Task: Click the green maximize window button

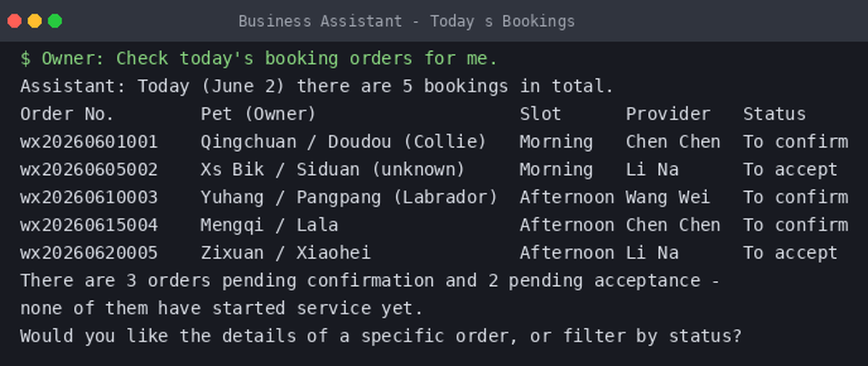Action: pyautogui.click(x=55, y=21)
